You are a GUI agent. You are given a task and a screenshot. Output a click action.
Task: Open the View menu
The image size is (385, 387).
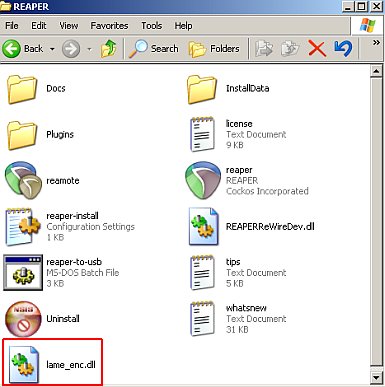tap(69, 26)
